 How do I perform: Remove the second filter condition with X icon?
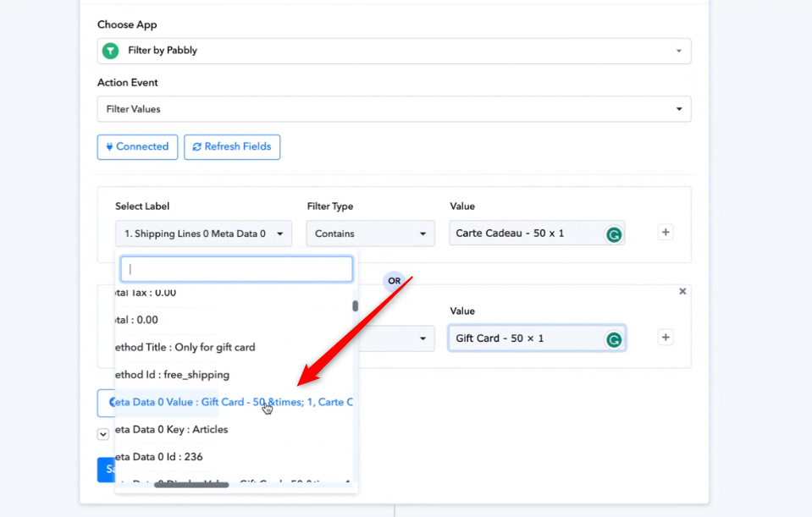tap(682, 291)
